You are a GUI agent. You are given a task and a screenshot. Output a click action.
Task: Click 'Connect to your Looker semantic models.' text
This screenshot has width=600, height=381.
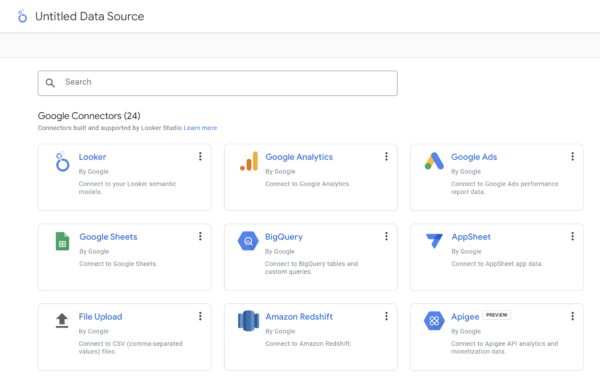pyautogui.click(x=127, y=188)
